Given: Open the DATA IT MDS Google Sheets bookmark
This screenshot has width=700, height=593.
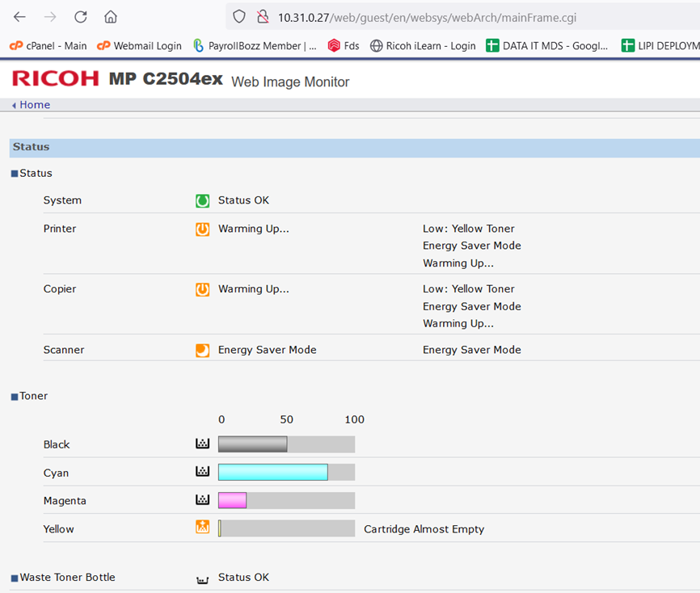Looking at the screenshot, I should (x=547, y=45).
